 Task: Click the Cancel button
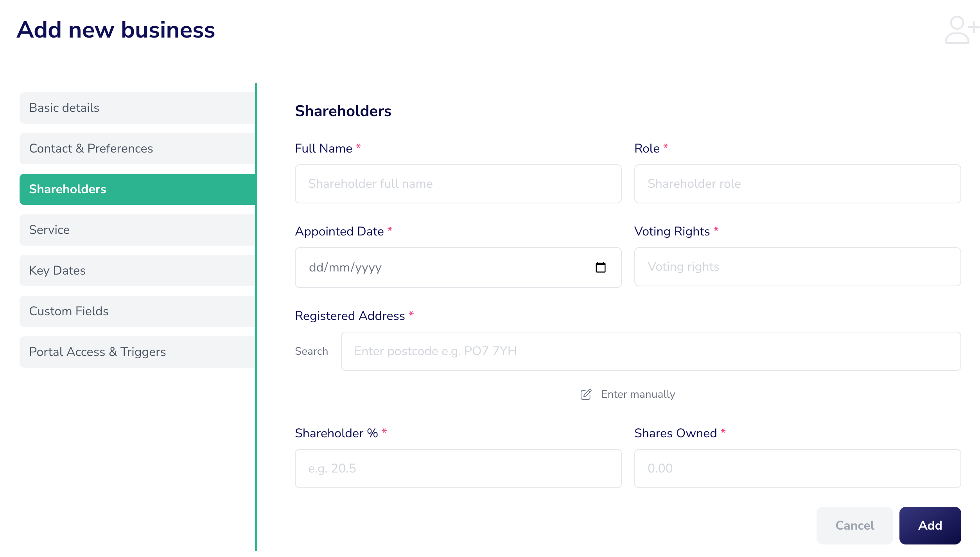[x=854, y=526]
